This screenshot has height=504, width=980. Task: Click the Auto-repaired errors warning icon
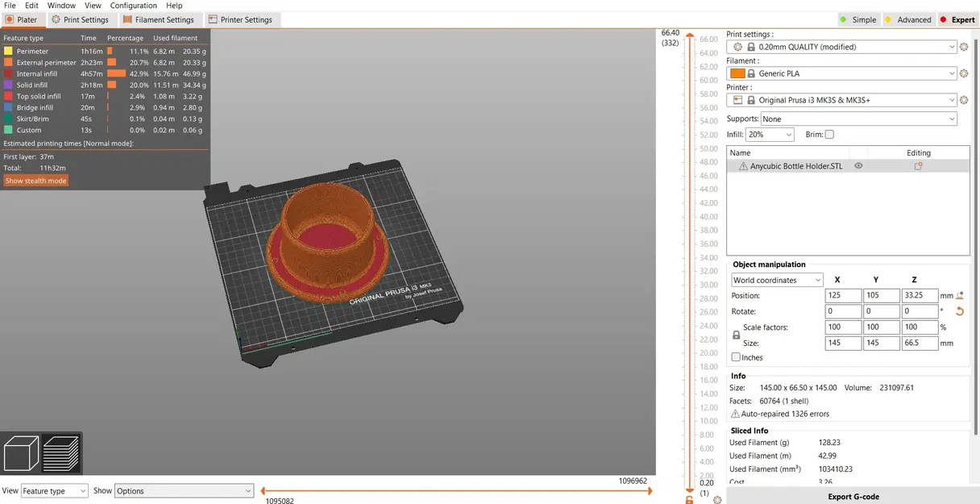coord(735,414)
